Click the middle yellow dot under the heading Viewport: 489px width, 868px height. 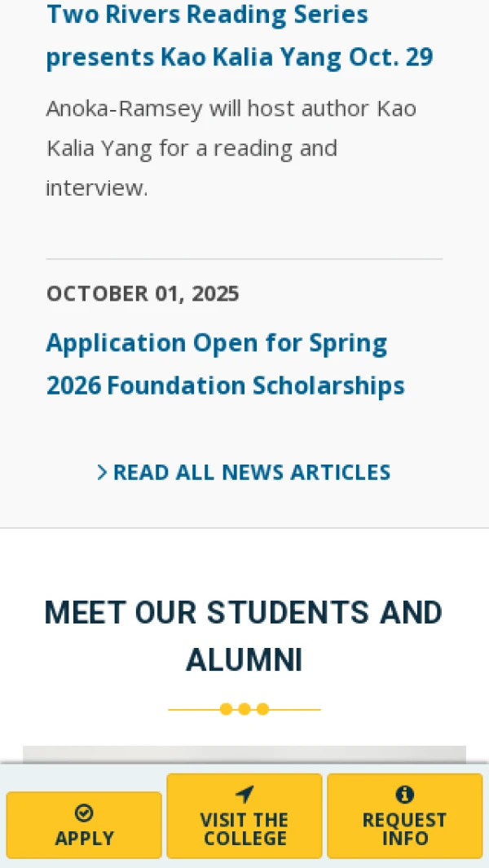pyautogui.click(x=244, y=709)
